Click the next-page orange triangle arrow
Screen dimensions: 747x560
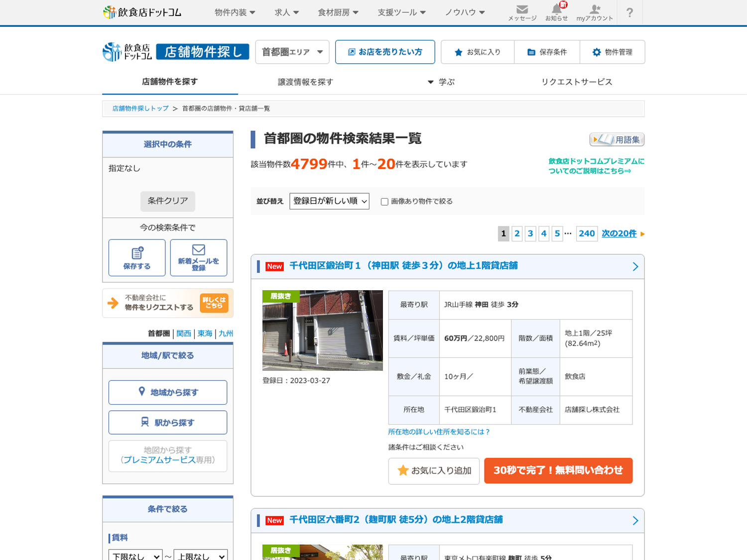[x=642, y=234]
